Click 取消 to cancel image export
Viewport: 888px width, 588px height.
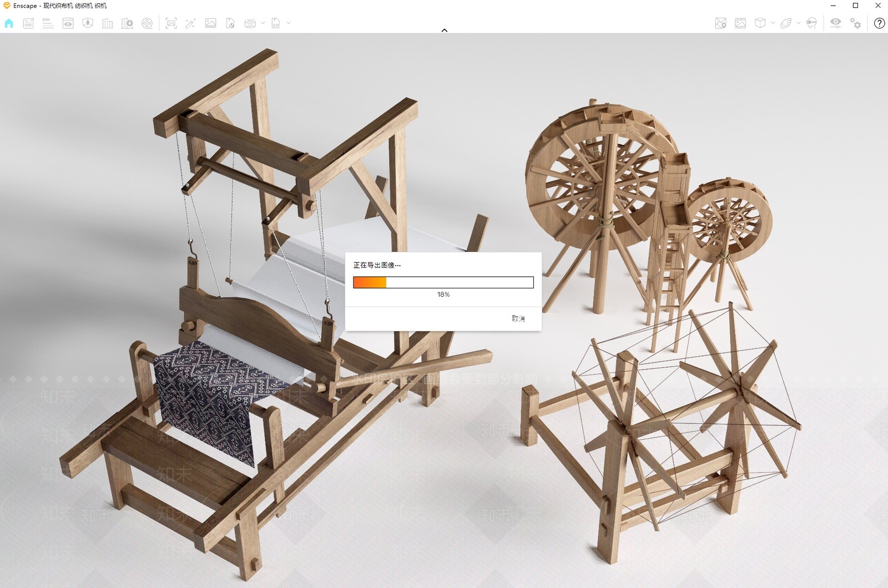(518, 318)
